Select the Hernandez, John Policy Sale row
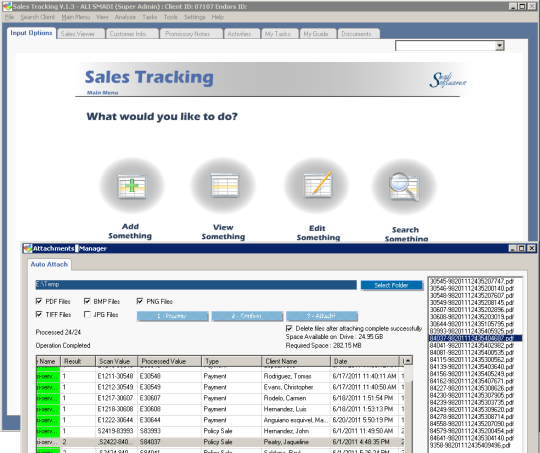 (x=220, y=431)
